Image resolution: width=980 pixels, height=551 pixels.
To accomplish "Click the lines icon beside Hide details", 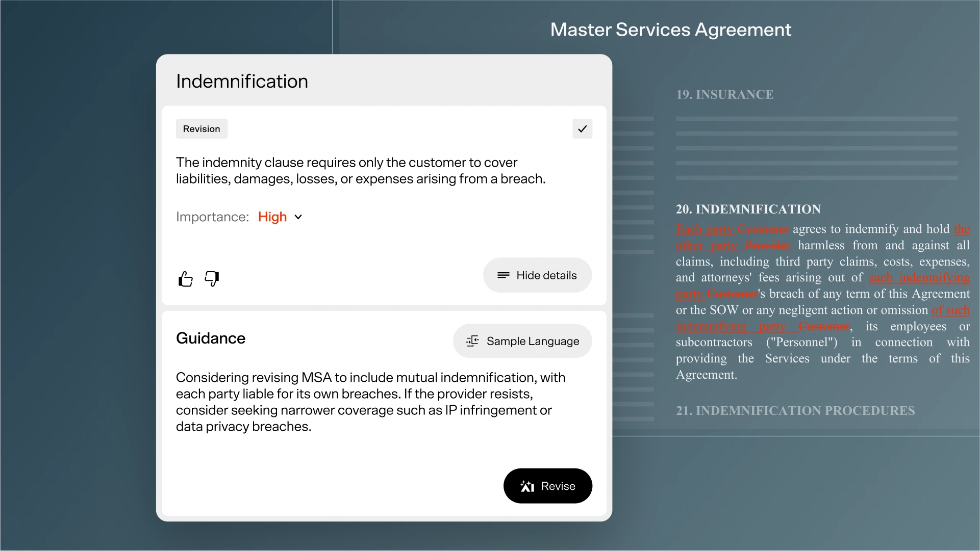I will [x=503, y=275].
